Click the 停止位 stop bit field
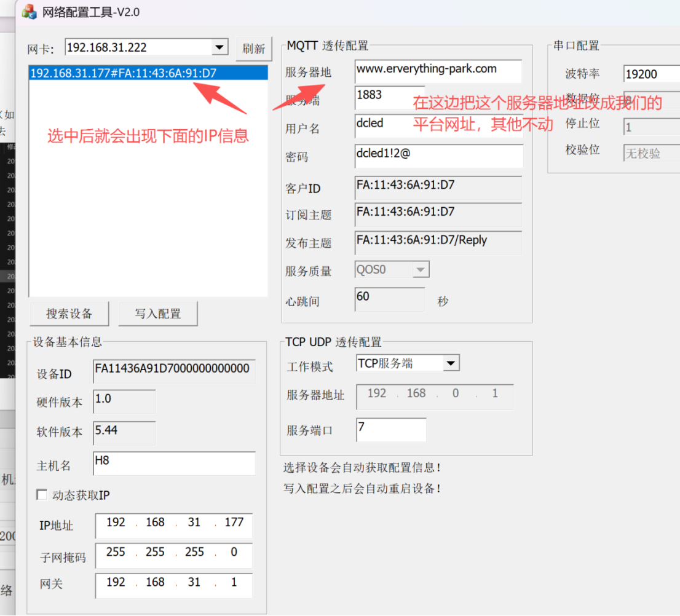 [651, 127]
